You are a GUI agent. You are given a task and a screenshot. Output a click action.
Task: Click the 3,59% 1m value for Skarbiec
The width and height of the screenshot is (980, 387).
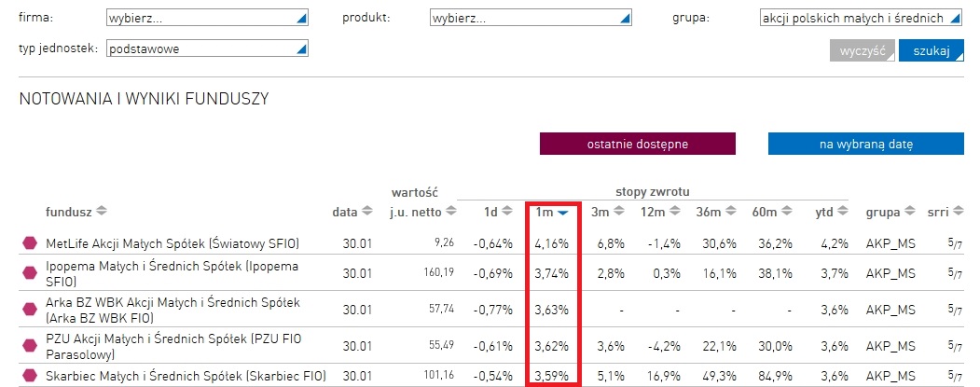click(552, 376)
